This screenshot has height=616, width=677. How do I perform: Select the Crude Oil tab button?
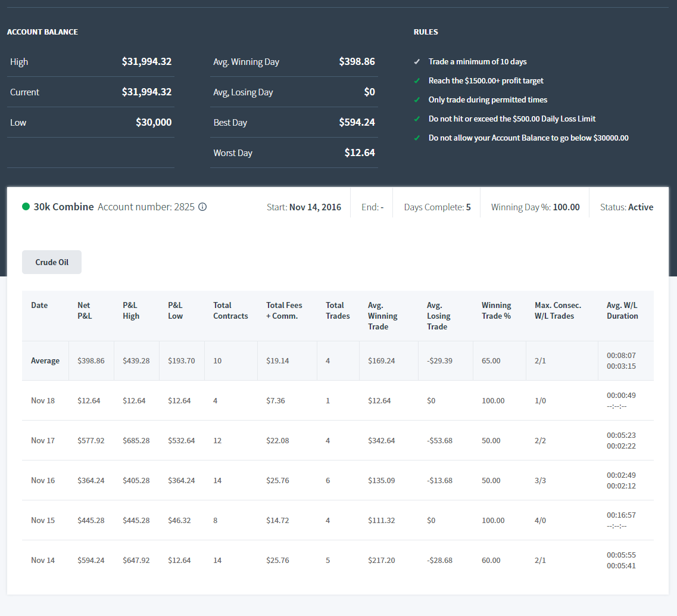[x=52, y=262]
